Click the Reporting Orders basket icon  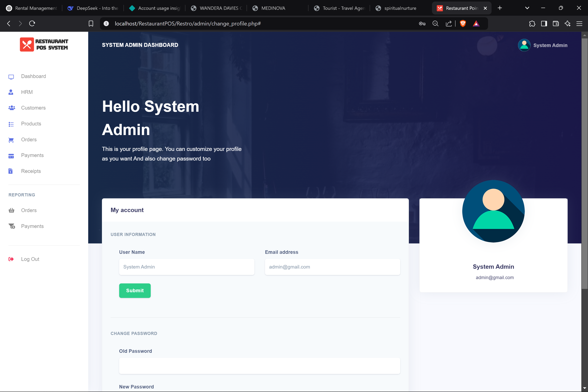[11, 211]
